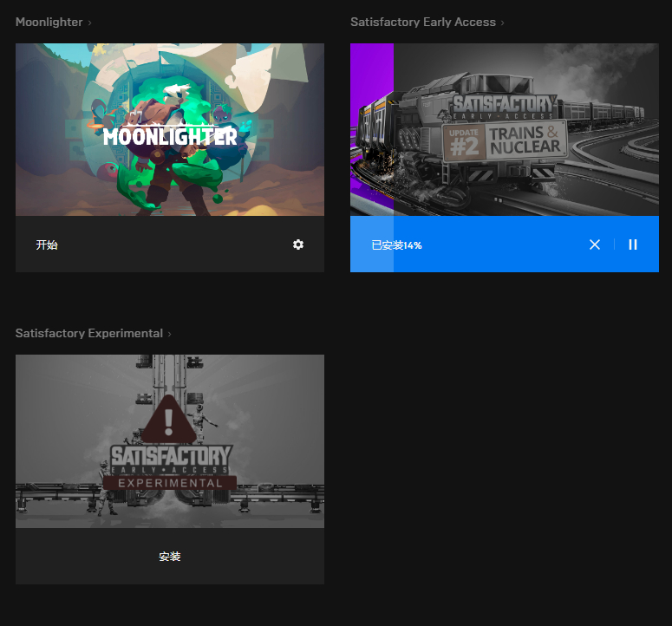
Task: Click the Moonlighter game cover thumbnail
Action: point(170,129)
